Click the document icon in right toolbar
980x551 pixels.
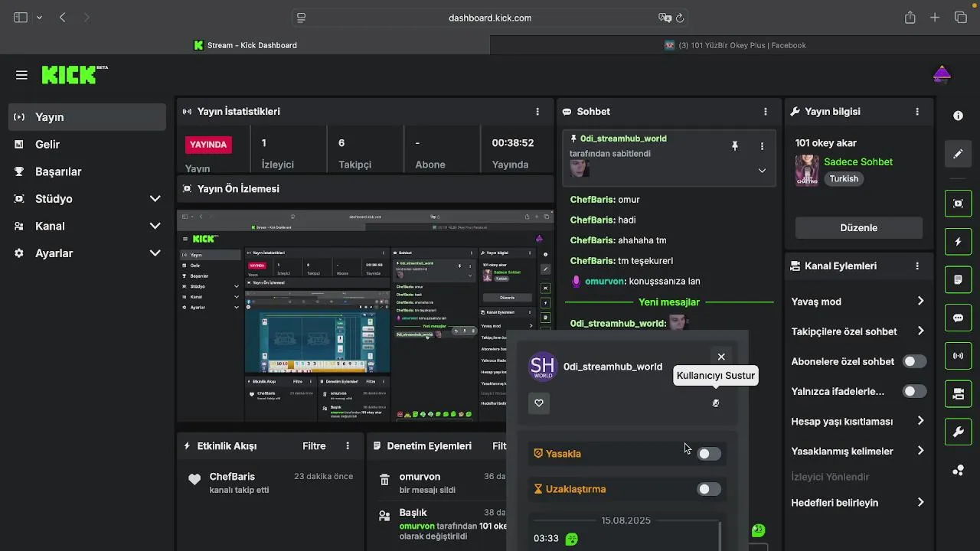[x=958, y=280]
